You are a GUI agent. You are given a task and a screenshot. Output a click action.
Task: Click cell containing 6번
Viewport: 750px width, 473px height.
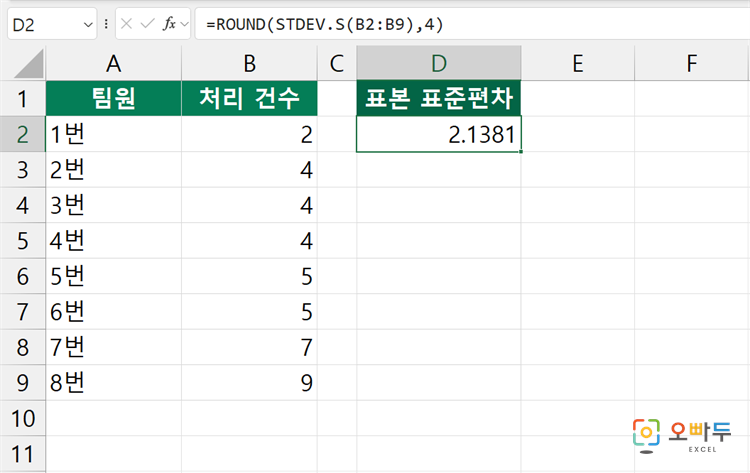pyautogui.click(x=113, y=312)
